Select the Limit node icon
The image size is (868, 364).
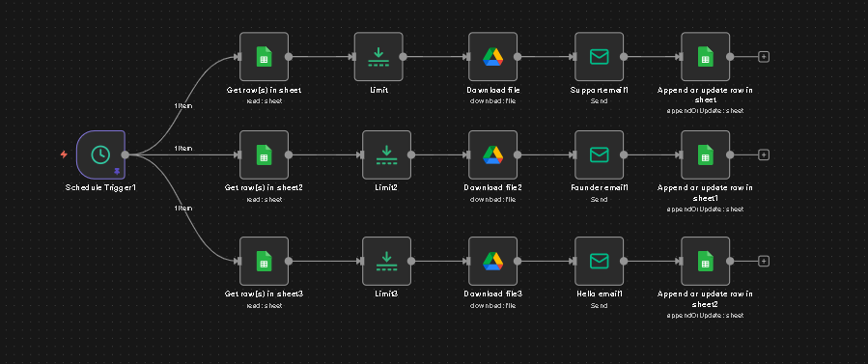tap(378, 56)
